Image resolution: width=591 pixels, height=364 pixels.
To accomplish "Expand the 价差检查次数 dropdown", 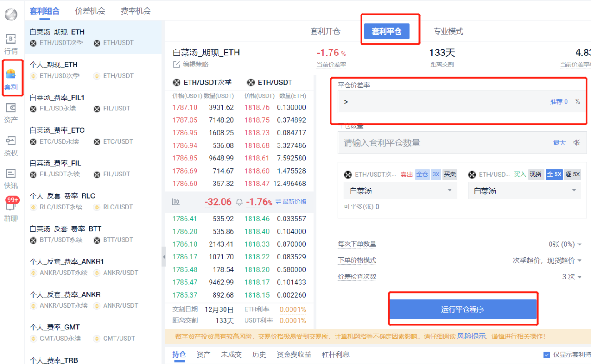I will [x=572, y=277].
